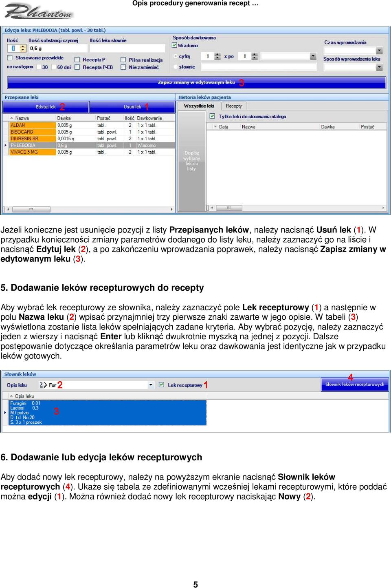Click right arrow of Przepisane leki scrollbar
Viewport: 391px width, 588px height.
click(171, 209)
